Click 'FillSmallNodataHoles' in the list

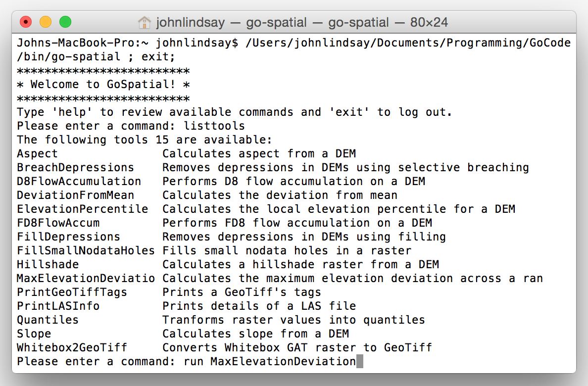(86, 250)
